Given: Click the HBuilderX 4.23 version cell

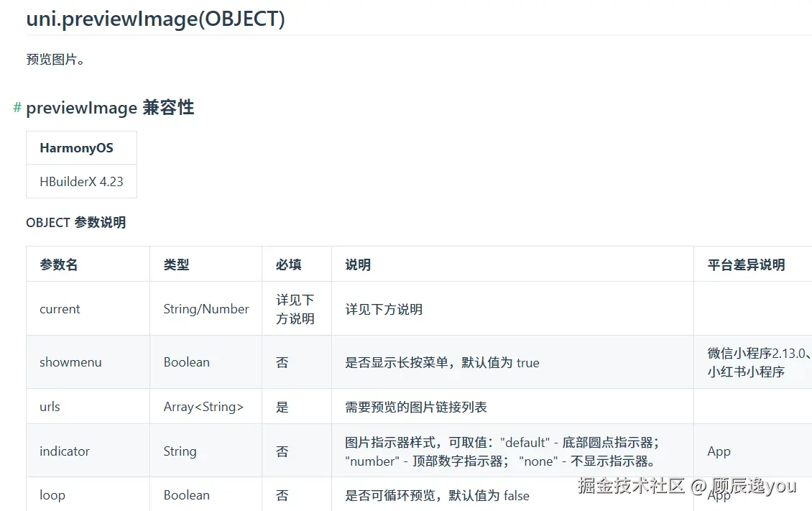Looking at the screenshot, I should tap(81, 181).
